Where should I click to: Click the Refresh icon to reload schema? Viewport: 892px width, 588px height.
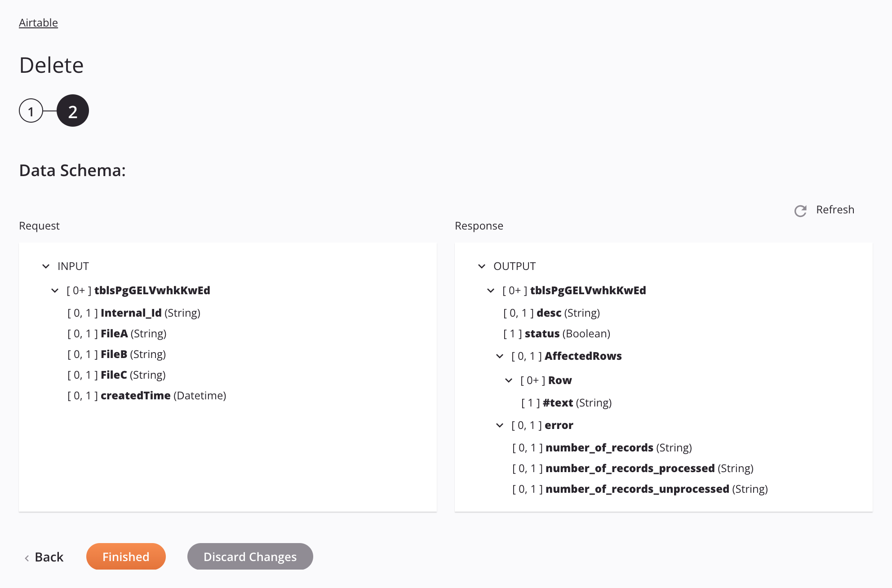coord(800,210)
